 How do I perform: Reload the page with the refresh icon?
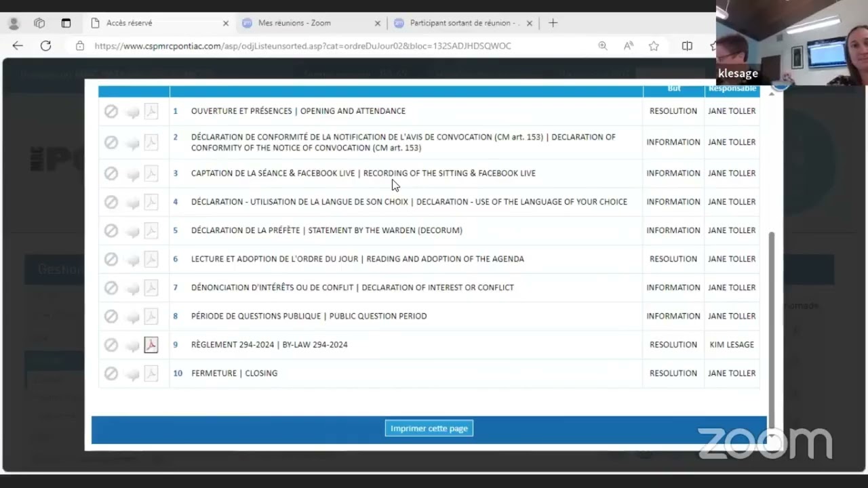click(45, 46)
